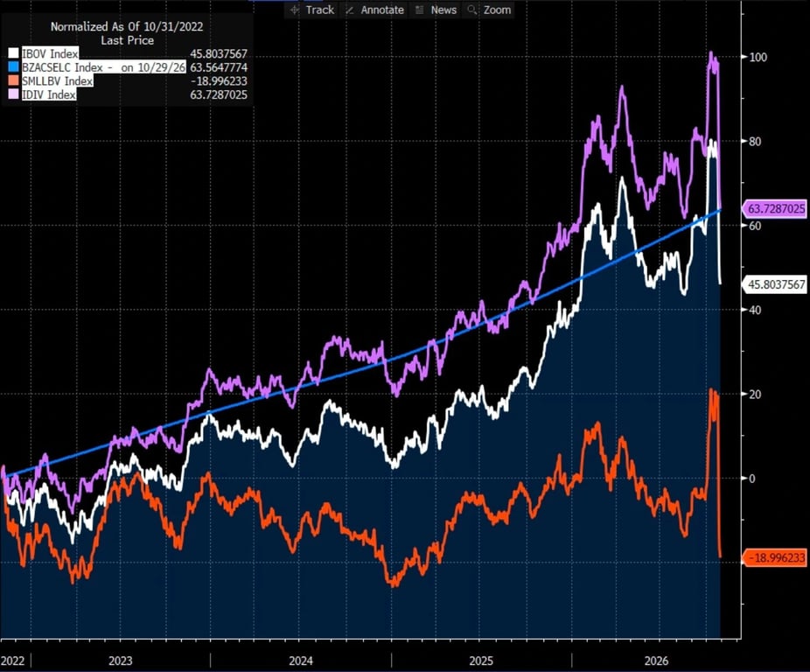
Task: Click the 80 label on the Y axis
Action: (755, 141)
